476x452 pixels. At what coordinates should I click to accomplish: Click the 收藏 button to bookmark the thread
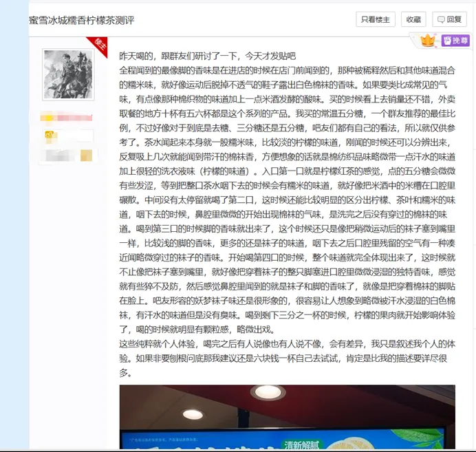pos(413,20)
